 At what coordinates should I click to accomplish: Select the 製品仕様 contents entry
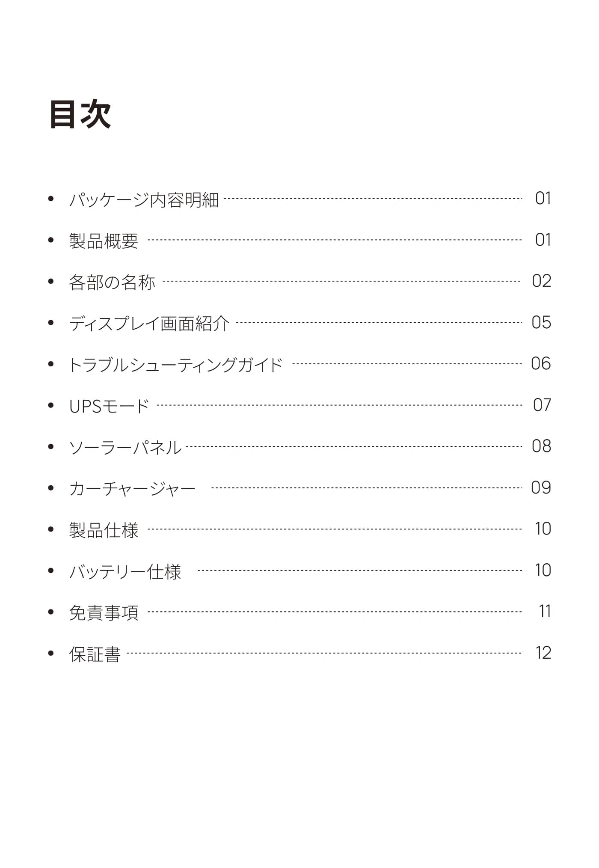click(x=104, y=530)
